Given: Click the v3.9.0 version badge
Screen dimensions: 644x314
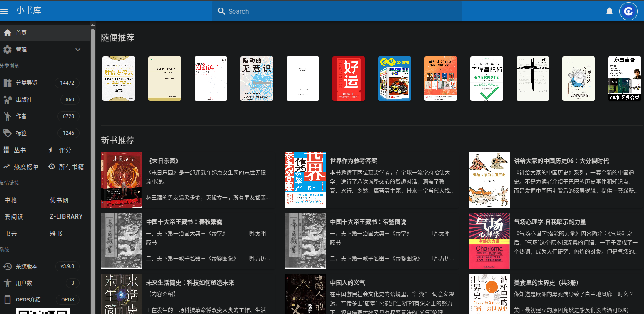Looking at the screenshot, I should pos(67,266).
